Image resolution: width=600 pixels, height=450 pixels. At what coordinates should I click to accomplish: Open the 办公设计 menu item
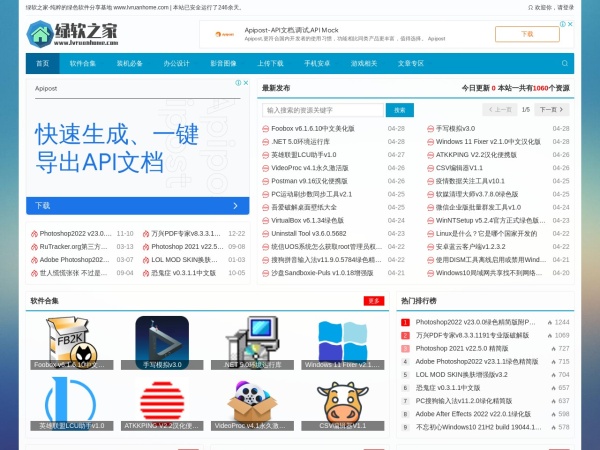[176, 64]
